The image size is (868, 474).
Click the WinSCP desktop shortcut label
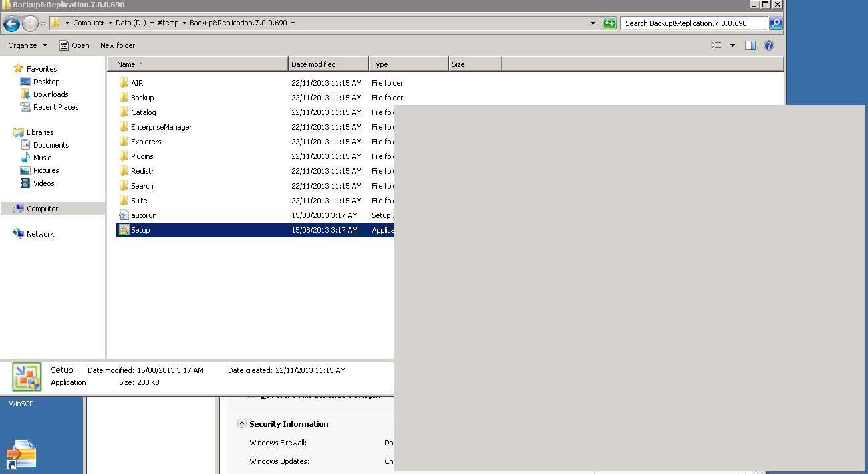click(21, 404)
